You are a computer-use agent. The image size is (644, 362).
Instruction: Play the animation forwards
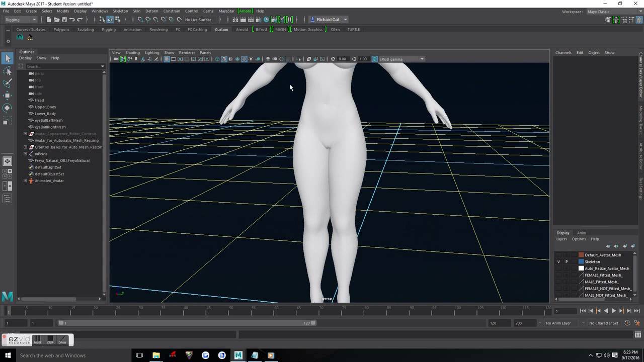(x=613, y=311)
